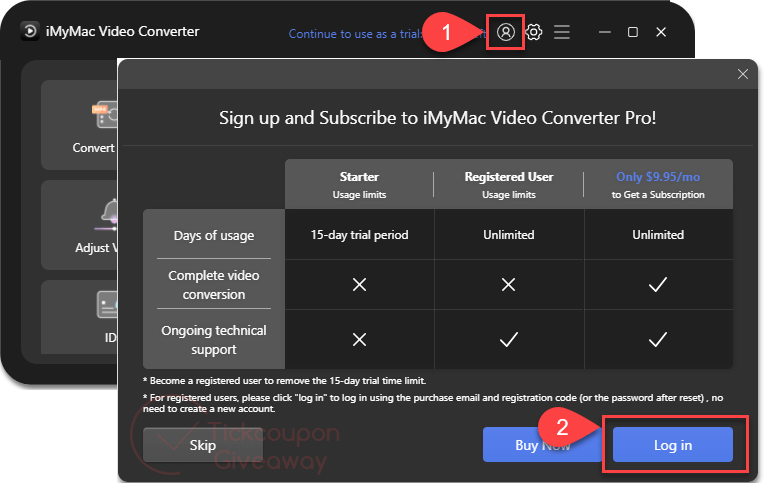This screenshot has height=483, width=764.
Task: Click the 'Complete video conversion' row label
Action: 214,285
